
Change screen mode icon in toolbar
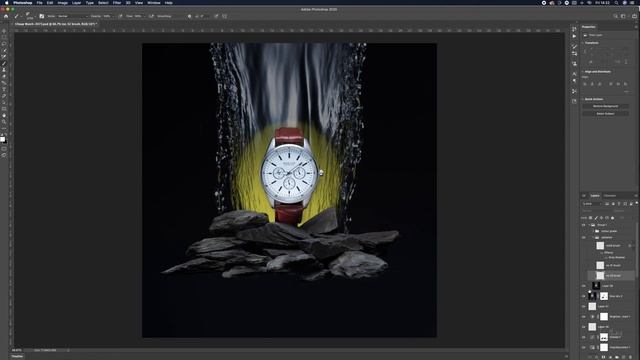4,155
